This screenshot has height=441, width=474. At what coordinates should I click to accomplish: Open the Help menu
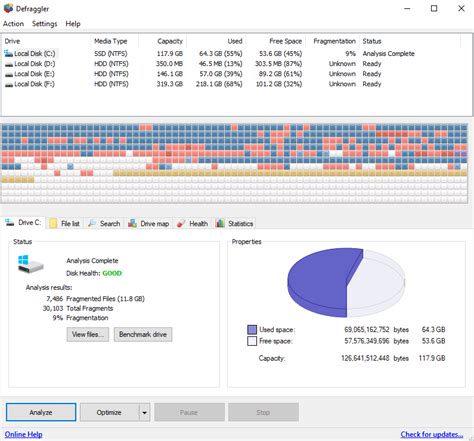73,24
